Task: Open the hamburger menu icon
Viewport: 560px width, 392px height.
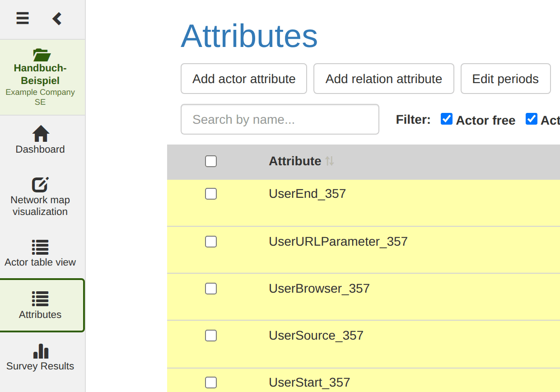Action: click(23, 19)
